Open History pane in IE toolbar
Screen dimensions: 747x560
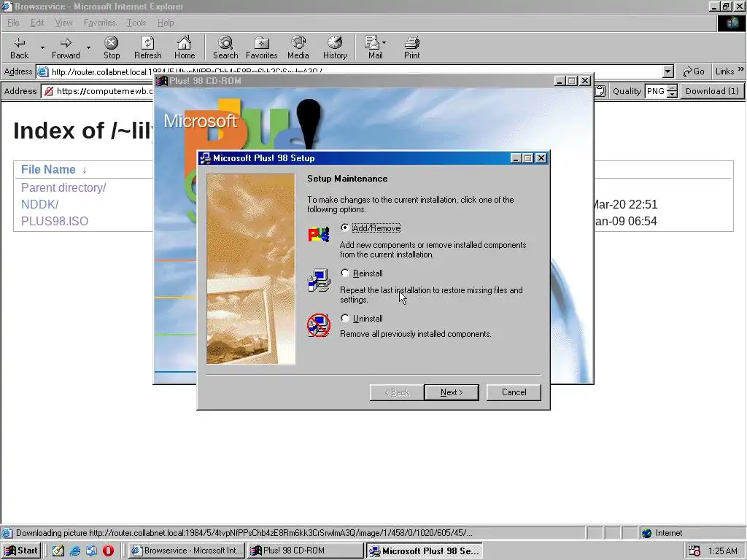coord(335,48)
